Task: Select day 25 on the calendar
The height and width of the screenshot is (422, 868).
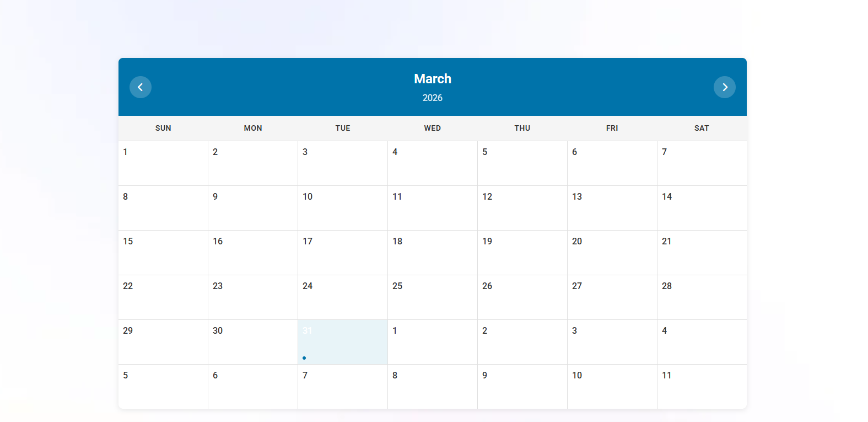Action: [x=433, y=297]
